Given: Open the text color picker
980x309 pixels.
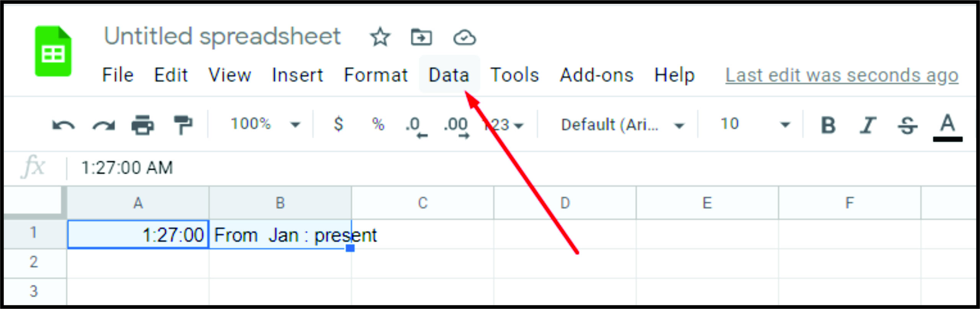Looking at the screenshot, I should coord(947,127).
